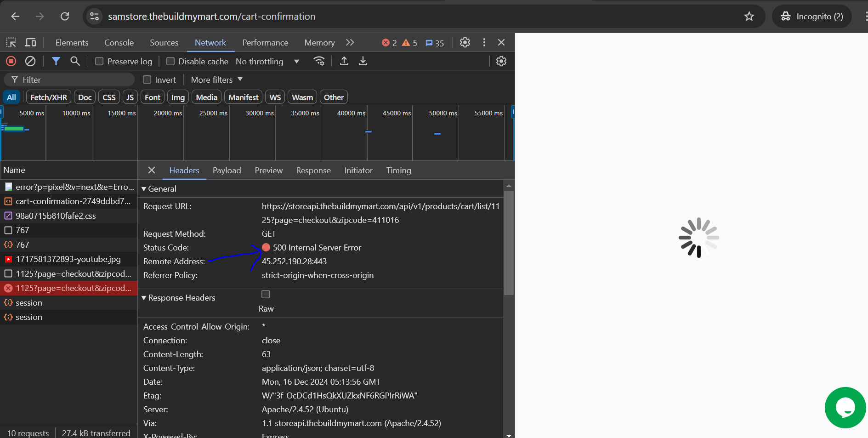Close the request details pane
The height and width of the screenshot is (438, 868).
point(152,170)
